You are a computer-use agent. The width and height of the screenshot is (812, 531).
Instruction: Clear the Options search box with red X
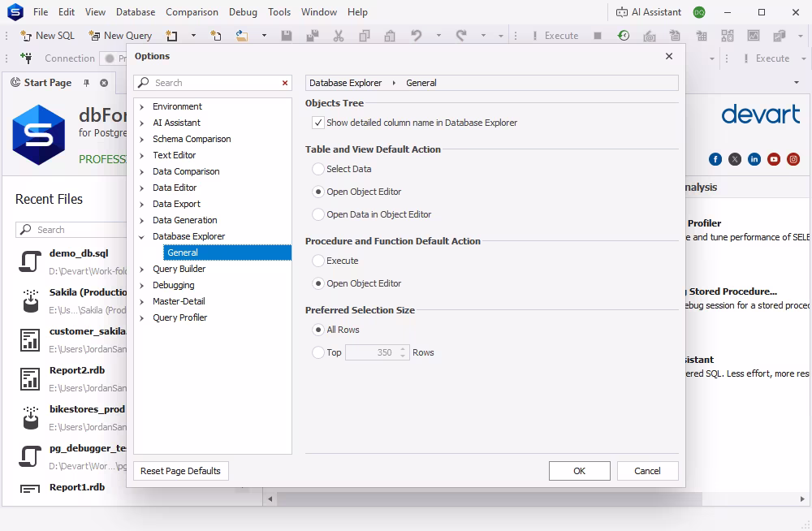click(285, 83)
